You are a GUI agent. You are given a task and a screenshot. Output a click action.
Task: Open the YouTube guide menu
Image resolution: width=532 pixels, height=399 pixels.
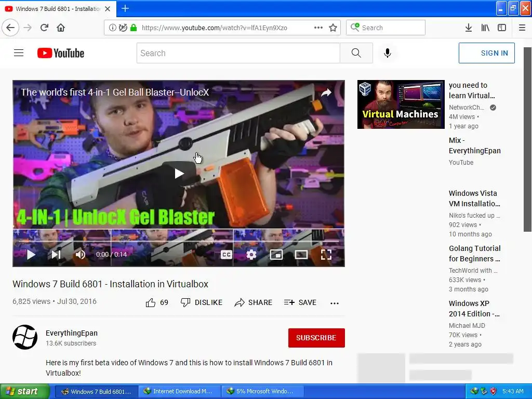(19, 53)
